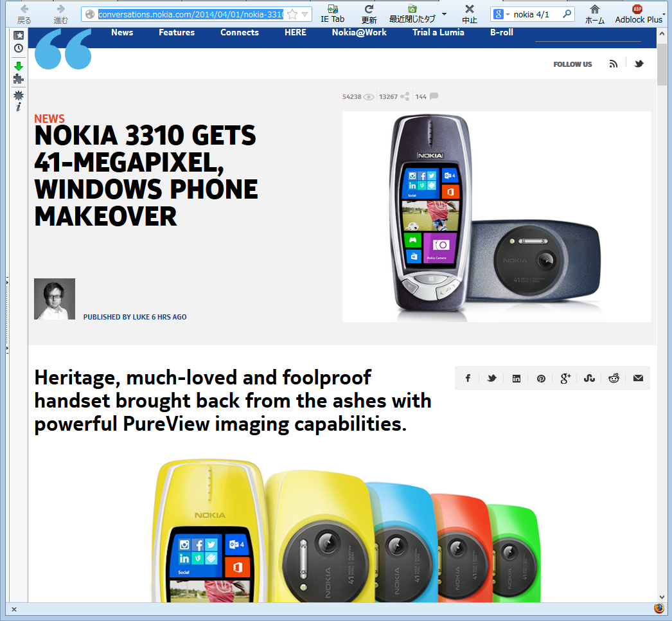Open the IE Tab toolbar button
Image resolution: width=672 pixels, height=621 pixels.
click(x=333, y=14)
